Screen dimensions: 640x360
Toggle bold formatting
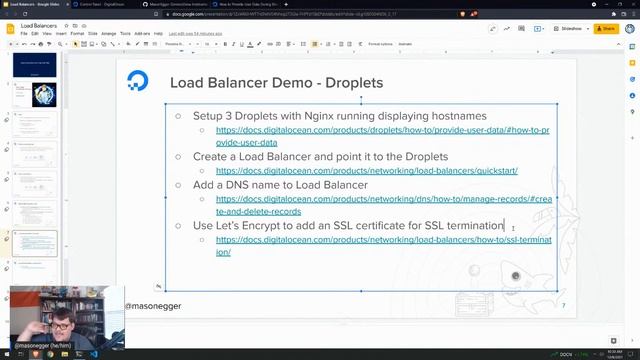point(225,44)
